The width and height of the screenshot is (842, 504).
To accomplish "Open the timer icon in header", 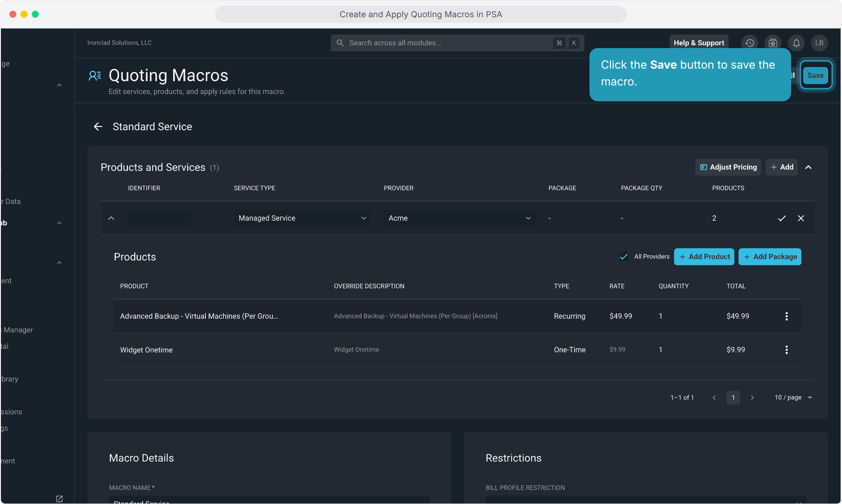I will pos(773,42).
